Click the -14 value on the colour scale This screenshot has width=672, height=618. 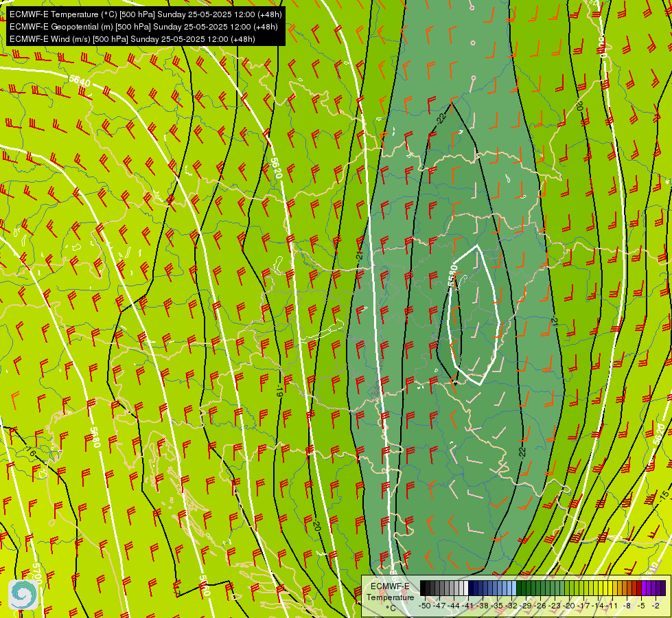coord(598,606)
